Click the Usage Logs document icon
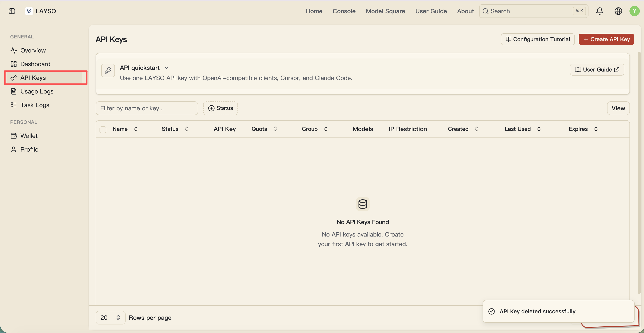 point(13,91)
